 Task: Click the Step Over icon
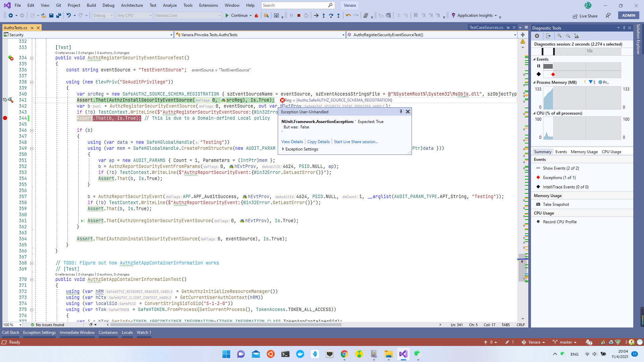[331, 15]
